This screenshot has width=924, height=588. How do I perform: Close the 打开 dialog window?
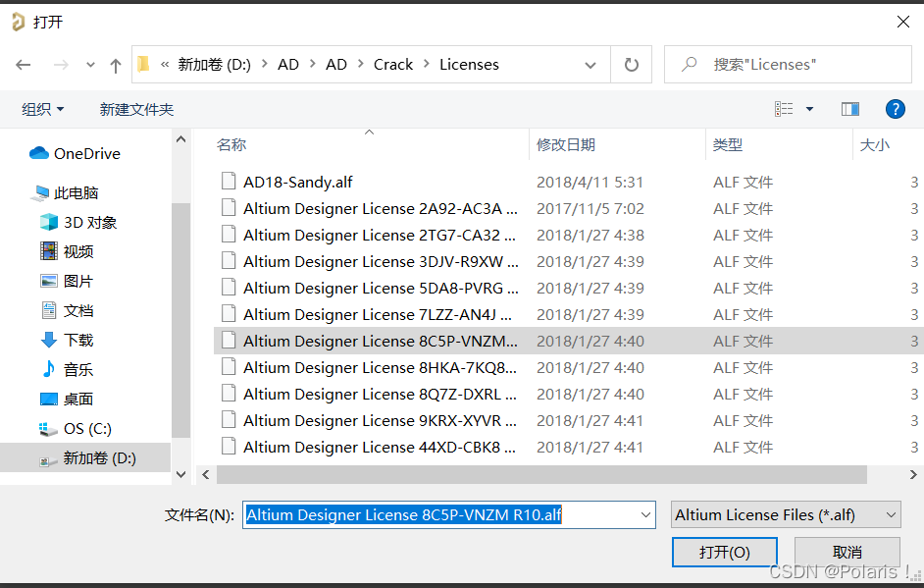902,22
